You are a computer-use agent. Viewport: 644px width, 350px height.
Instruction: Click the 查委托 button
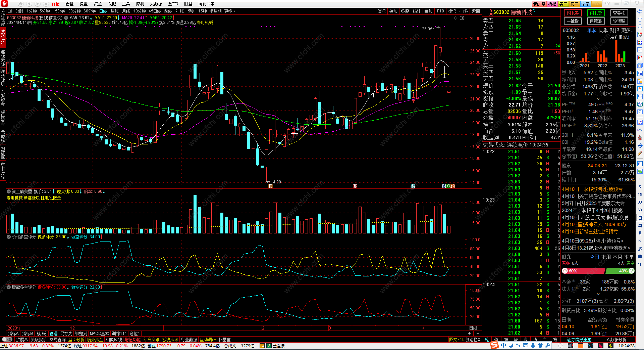tap(619, 13)
